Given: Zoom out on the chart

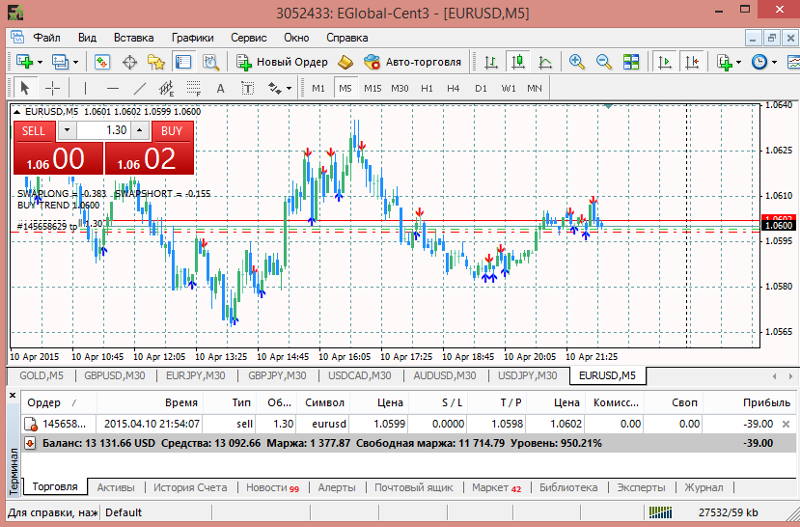Looking at the screenshot, I should (x=604, y=62).
